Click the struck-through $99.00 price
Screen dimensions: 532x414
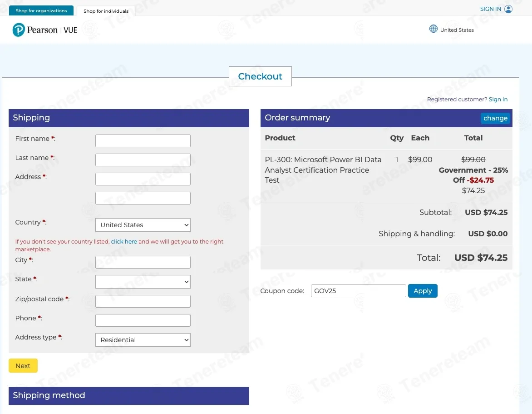tap(473, 159)
